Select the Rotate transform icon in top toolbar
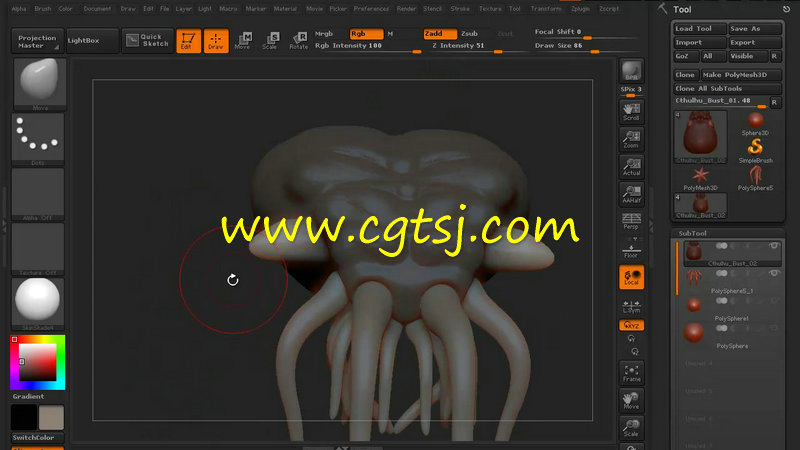The image size is (800, 450). pos(298,41)
